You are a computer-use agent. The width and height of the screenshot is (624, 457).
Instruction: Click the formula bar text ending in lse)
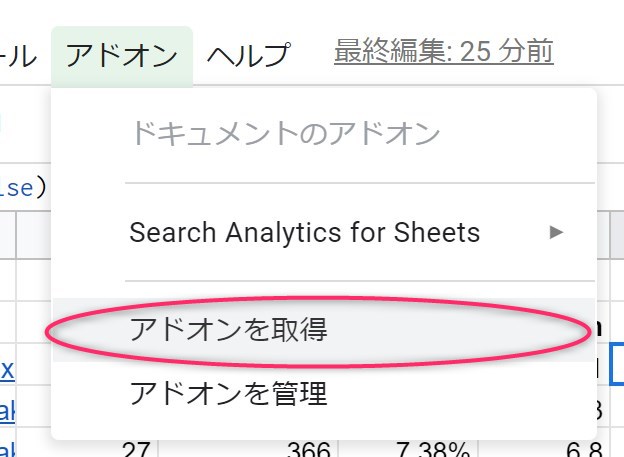(x=20, y=187)
